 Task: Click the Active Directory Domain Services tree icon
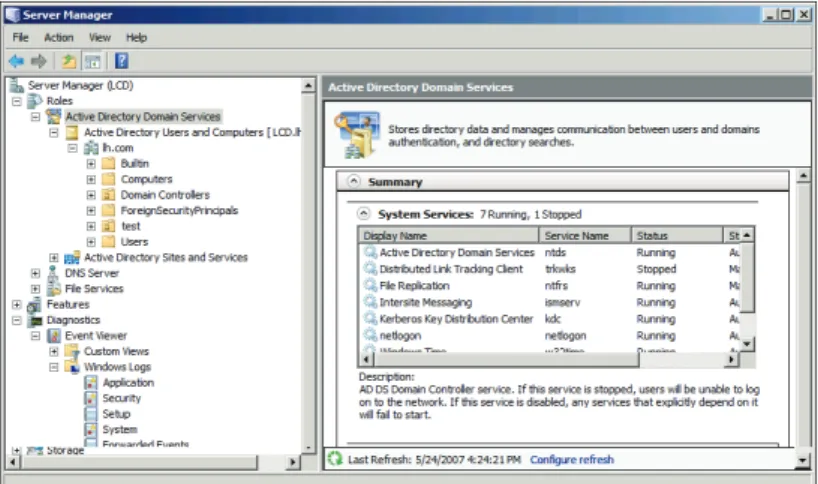[x=54, y=116]
